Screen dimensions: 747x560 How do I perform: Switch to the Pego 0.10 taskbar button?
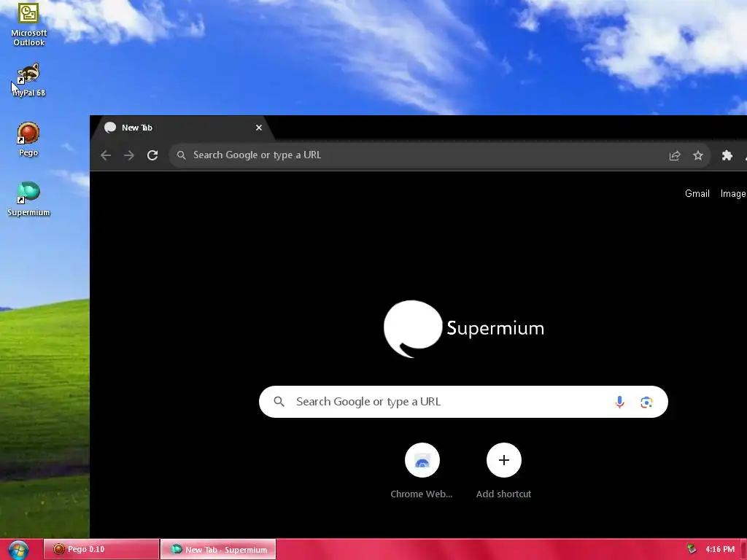pyautogui.click(x=101, y=549)
